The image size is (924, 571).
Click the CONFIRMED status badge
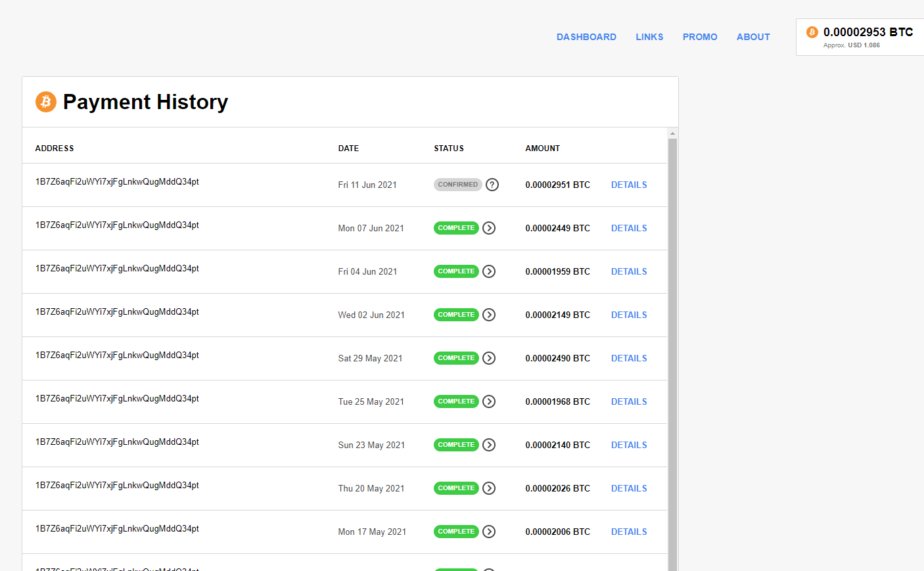coord(457,185)
